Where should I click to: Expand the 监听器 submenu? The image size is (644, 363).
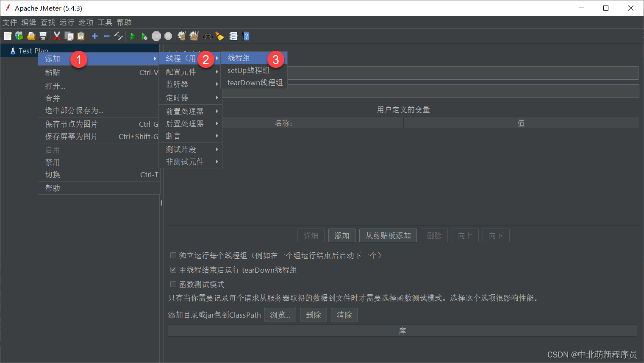click(190, 84)
